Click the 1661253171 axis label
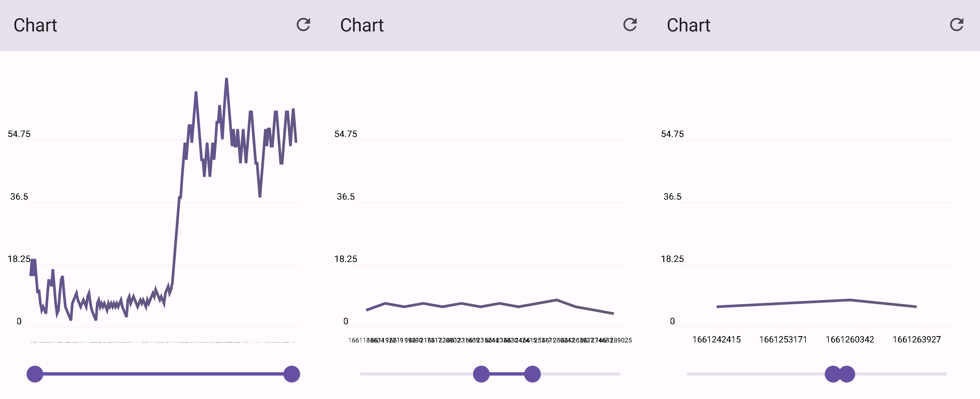The height and width of the screenshot is (399, 980). (783, 339)
